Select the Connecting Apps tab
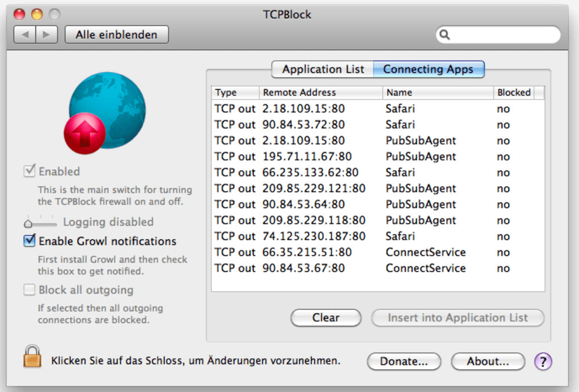 tap(428, 69)
